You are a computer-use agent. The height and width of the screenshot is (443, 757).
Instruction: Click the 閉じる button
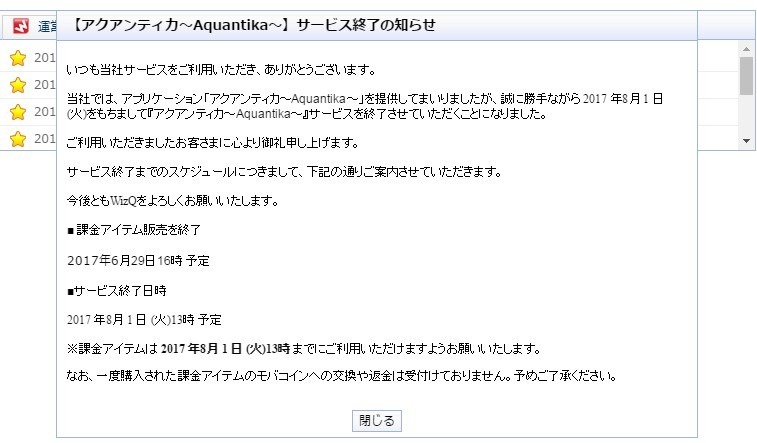tap(377, 421)
